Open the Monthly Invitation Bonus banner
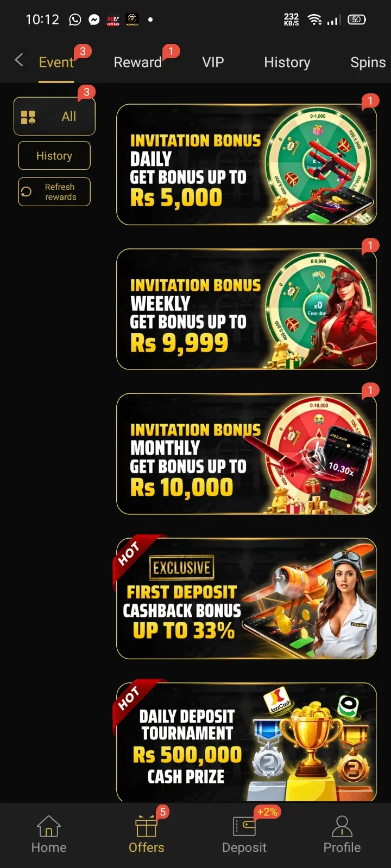Viewport: 391px width, 868px height. 247,454
